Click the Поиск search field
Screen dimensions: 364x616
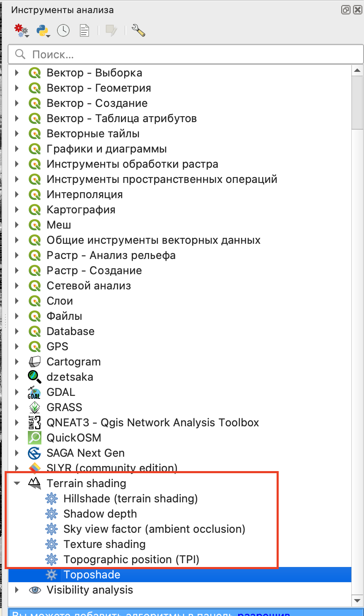(186, 55)
